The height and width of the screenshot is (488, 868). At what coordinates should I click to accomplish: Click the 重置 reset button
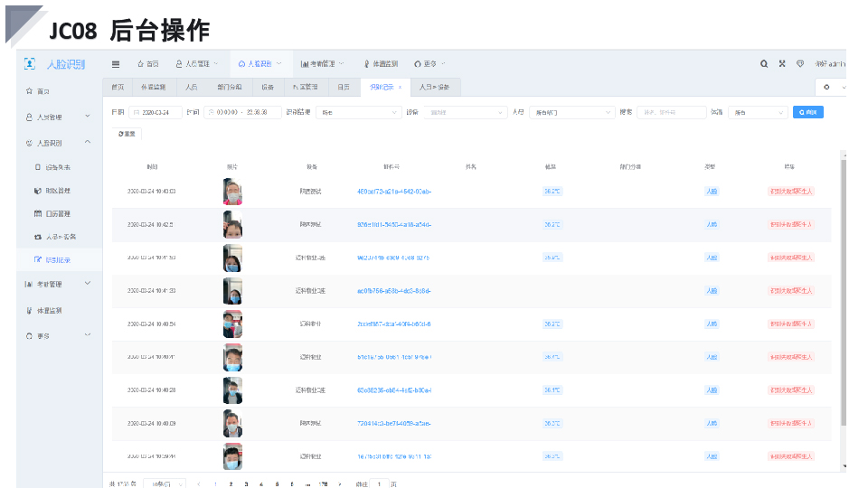coord(127,134)
